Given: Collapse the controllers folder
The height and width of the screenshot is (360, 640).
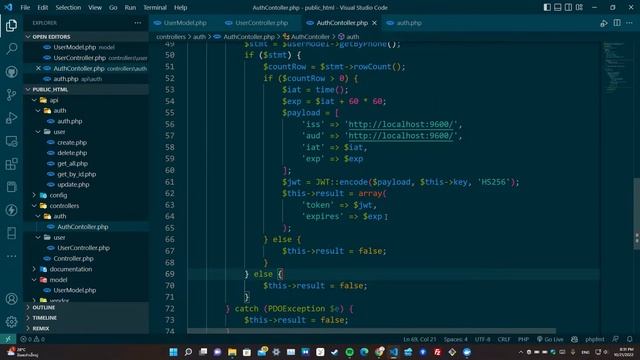Looking at the screenshot, I should 34,206.
